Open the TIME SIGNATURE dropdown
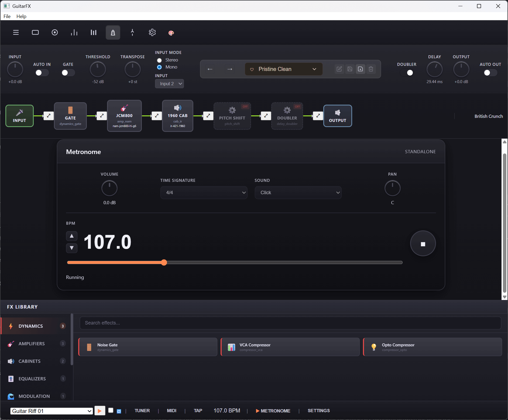Image resolution: width=508 pixels, height=420 pixels. tap(204, 192)
